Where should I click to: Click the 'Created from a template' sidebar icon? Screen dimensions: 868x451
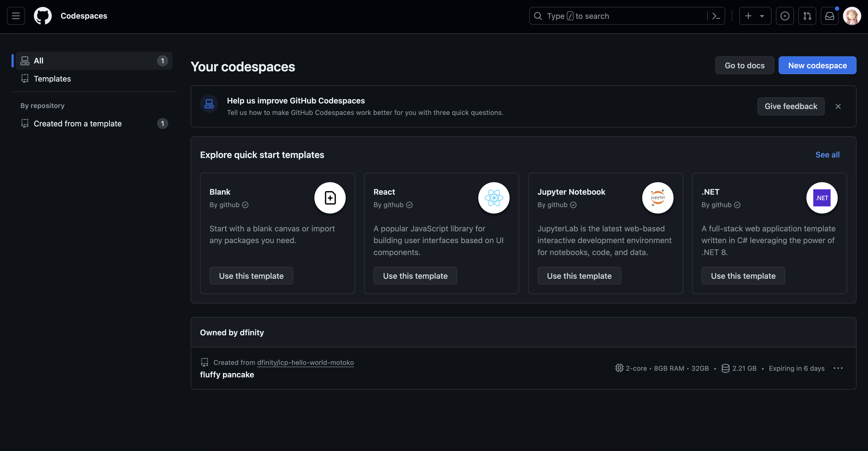25,124
